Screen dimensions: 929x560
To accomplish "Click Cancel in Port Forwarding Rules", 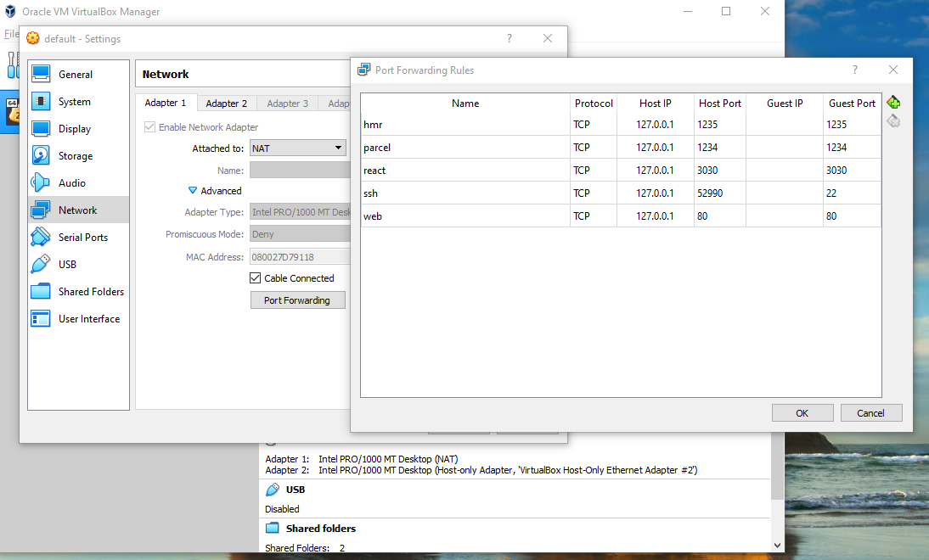I will coord(871,412).
